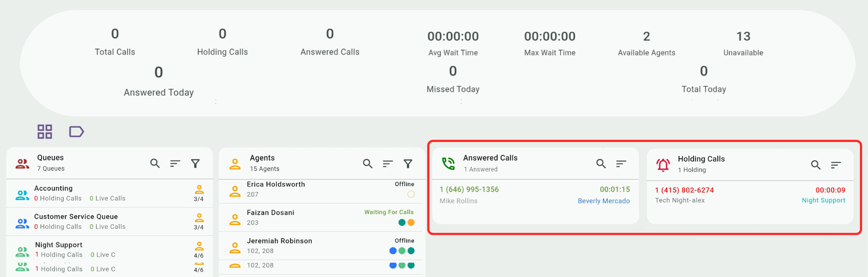This screenshot has height=277, width=868.
Task: Click the sort icon in Queues panel
Action: pyautogui.click(x=175, y=163)
